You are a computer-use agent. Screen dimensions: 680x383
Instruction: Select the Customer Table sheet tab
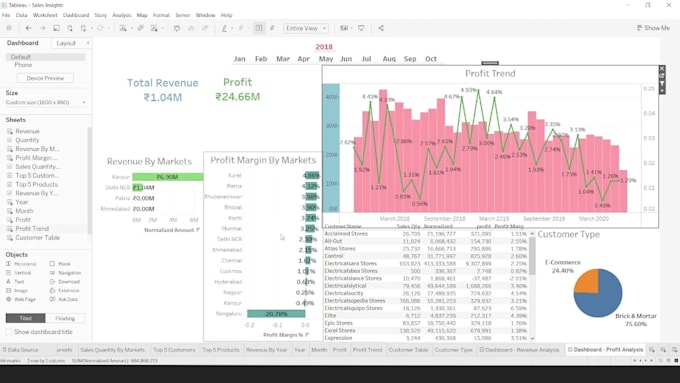(408, 350)
